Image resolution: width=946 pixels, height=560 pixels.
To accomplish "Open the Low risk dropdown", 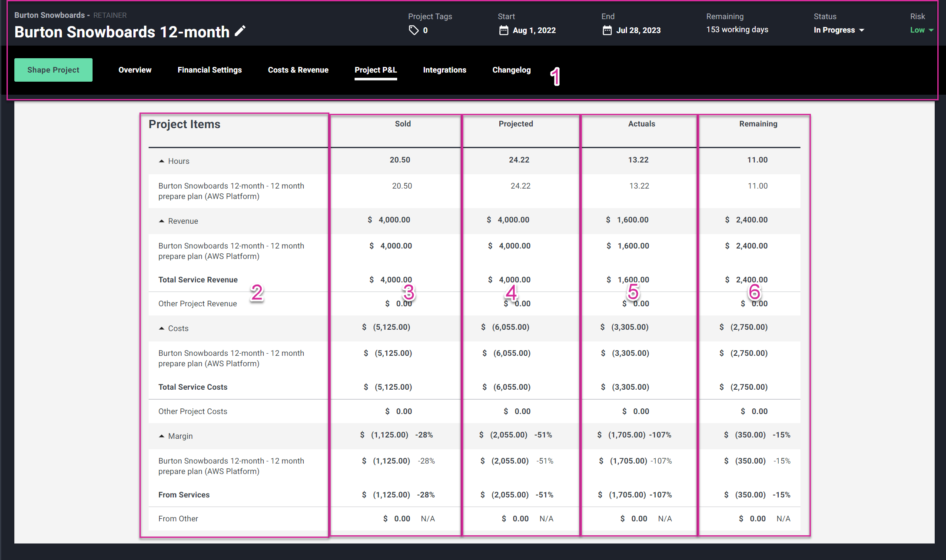I will point(921,30).
